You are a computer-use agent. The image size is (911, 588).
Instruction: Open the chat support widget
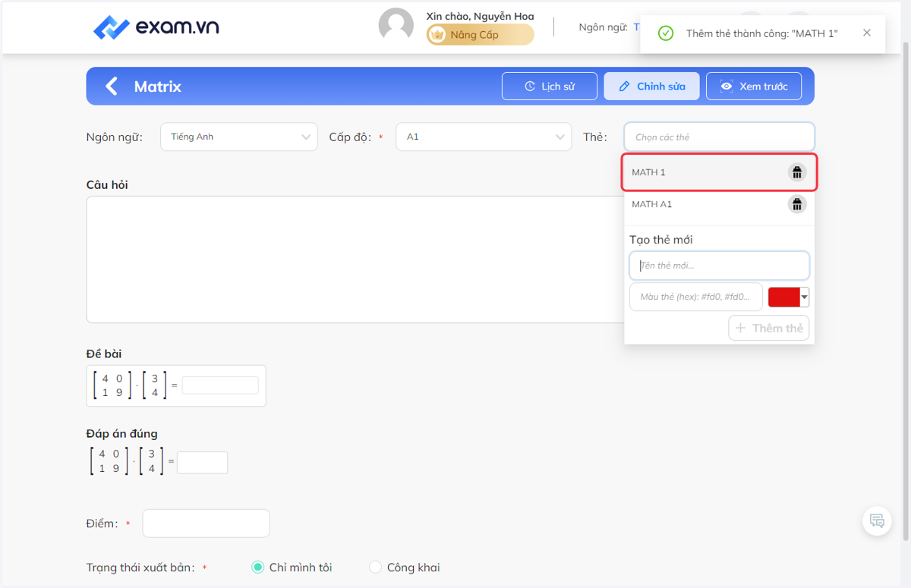pyautogui.click(x=877, y=521)
